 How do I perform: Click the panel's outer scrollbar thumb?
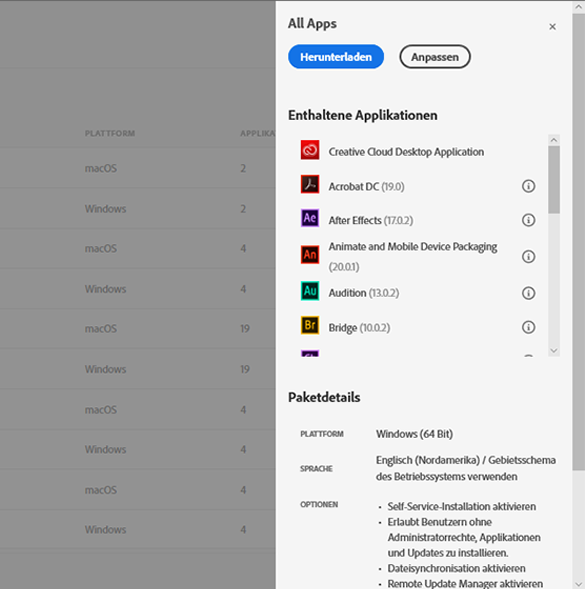pos(578,242)
